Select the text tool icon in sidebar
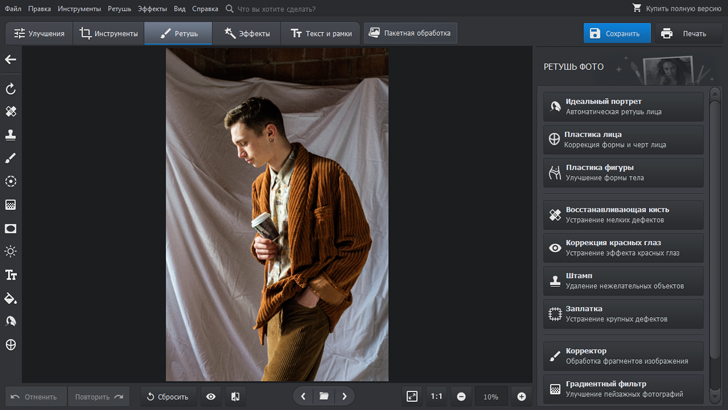Screen dimensions: 728x410 (x=11, y=275)
